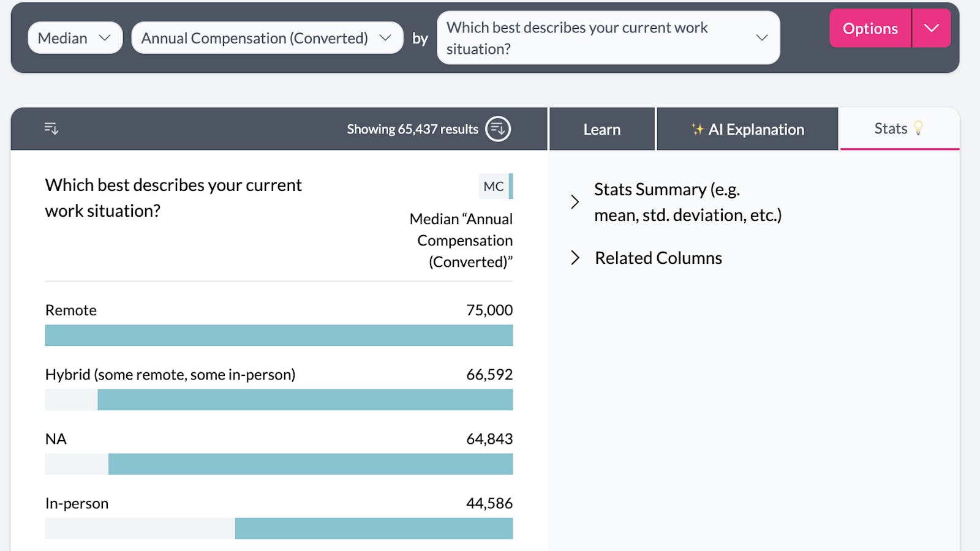Open the AI Explanation tab
980x551 pixels.
pos(747,129)
